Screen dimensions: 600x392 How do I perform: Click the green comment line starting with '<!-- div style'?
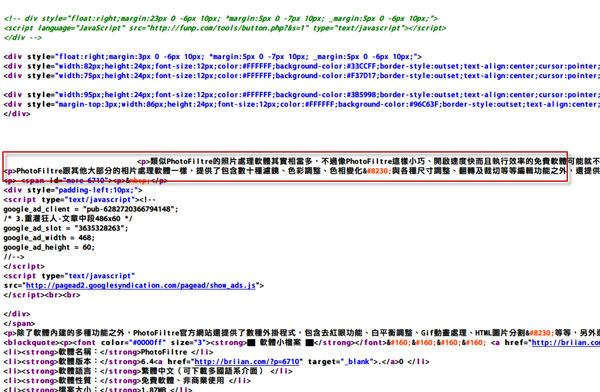pyautogui.click(x=220, y=18)
